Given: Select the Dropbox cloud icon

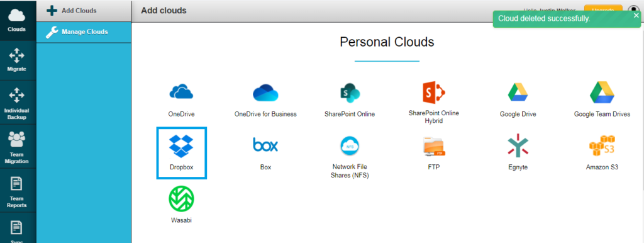Looking at the screenshot, I should 182,147.
